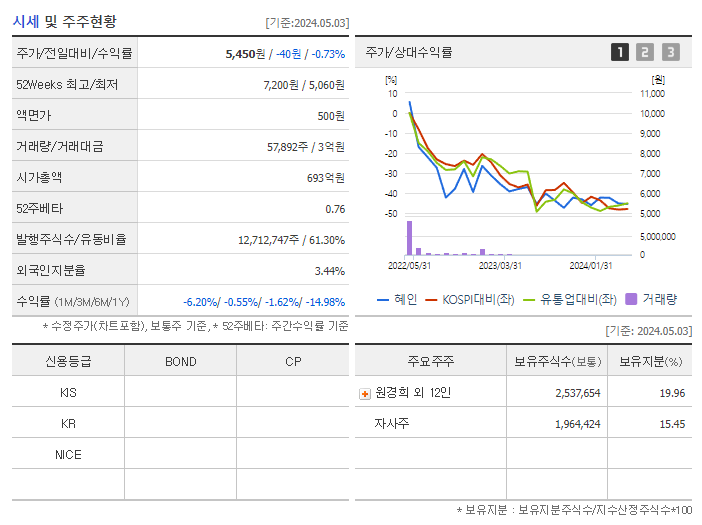Click the 외국인지분율 3.44% value
The height and width of the screenshot is (525, 702).
tap(330, 271)
